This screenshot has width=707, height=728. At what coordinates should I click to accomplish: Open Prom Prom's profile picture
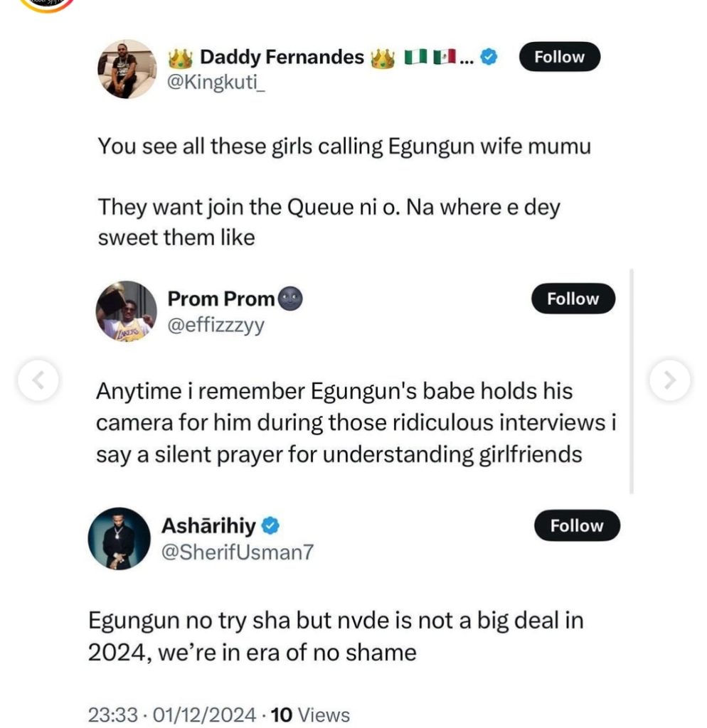127,311
